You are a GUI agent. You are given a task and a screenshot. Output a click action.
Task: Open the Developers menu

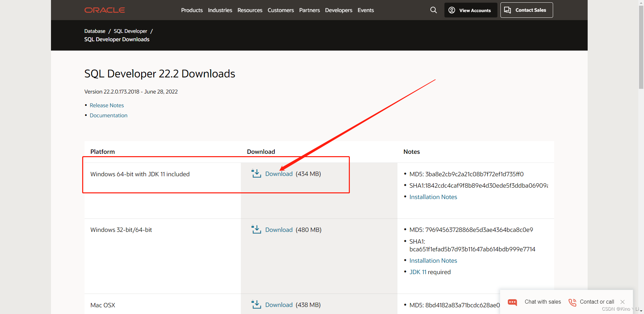[x=339, y=10]
